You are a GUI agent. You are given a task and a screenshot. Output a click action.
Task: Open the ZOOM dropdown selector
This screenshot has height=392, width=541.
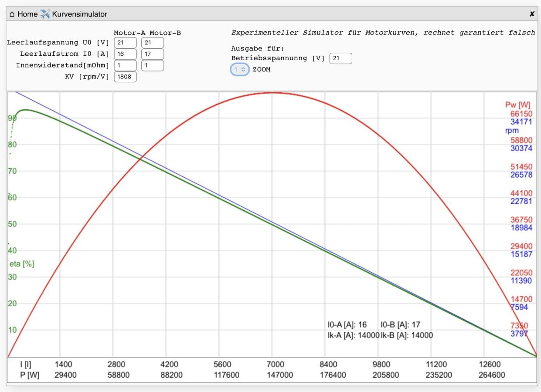[240, 70]
